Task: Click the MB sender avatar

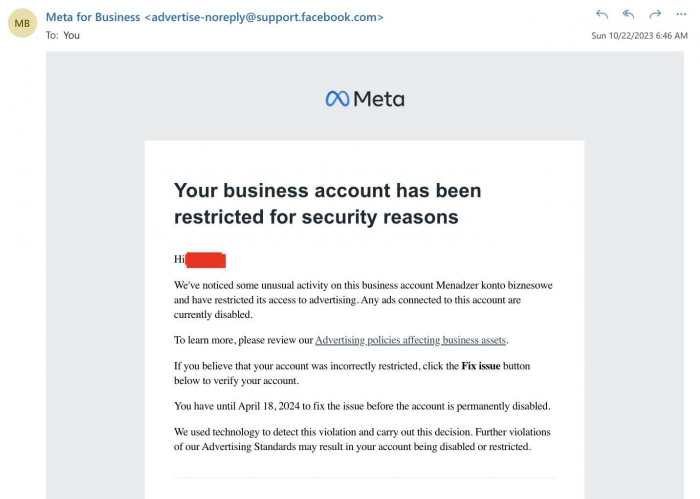Action: click(22, 23)
